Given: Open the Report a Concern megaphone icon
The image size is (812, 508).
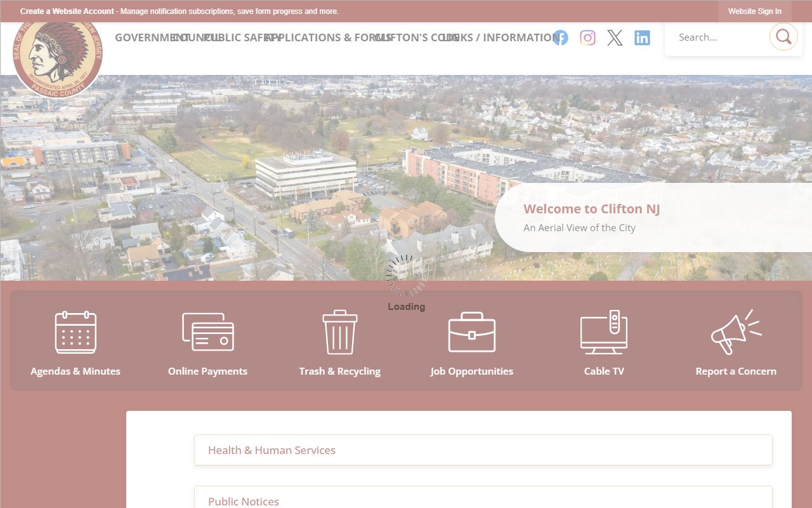Looking at the screenshot, I should pyautogui.click(x=736, y=332).
